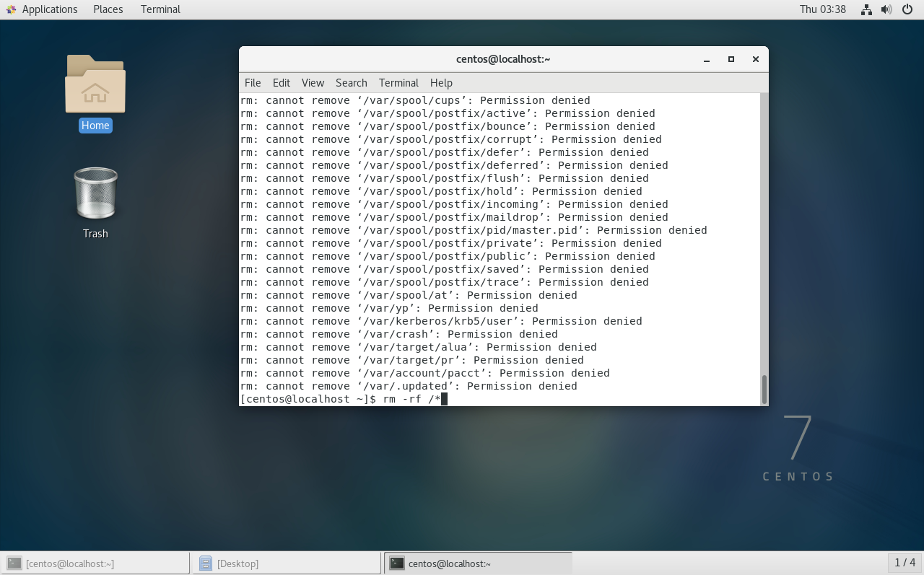Open the network connection status icon
The height and width of the screenshot is (575, 924).
pos(866,9)
